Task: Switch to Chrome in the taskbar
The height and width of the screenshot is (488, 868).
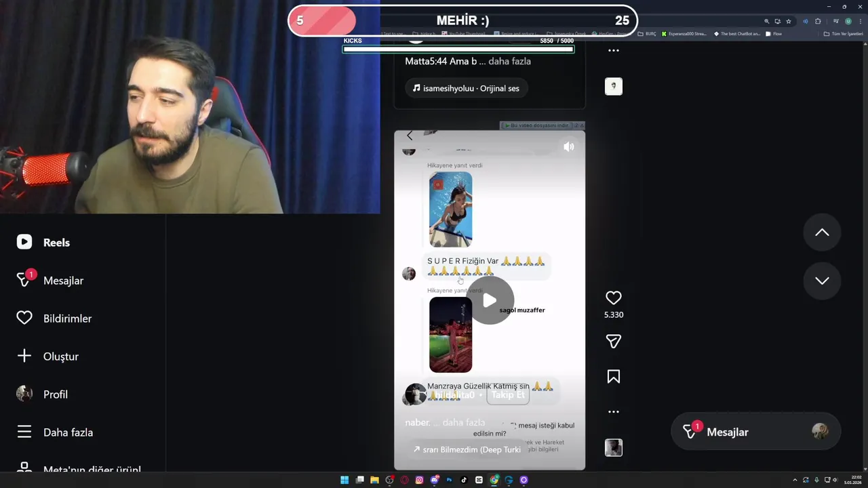Action: [x=494, y=480]
